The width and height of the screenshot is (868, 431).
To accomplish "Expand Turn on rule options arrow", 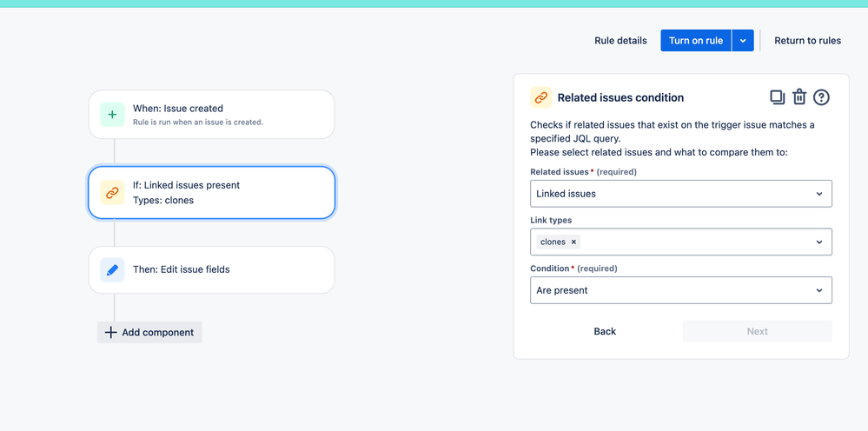I will point(743,40).
